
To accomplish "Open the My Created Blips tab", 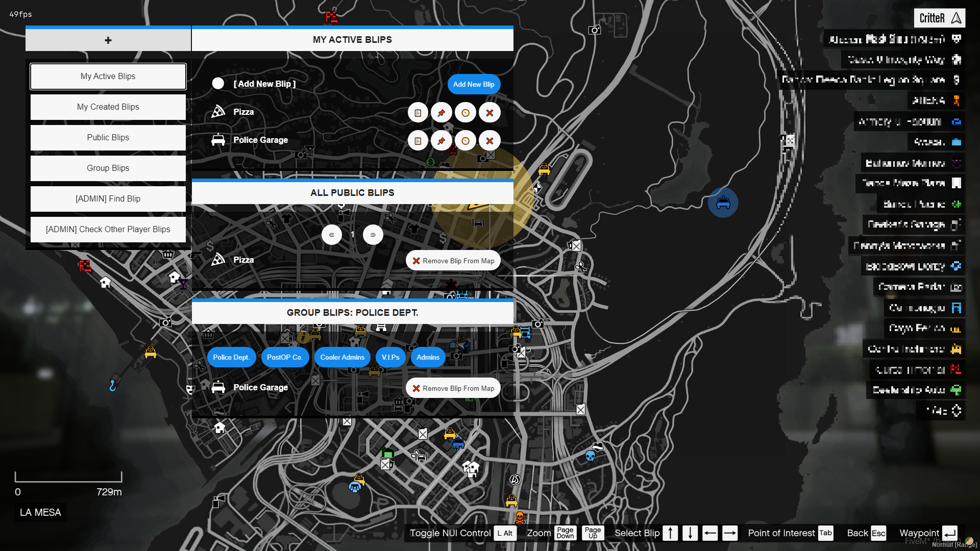I will click(108, 107).
